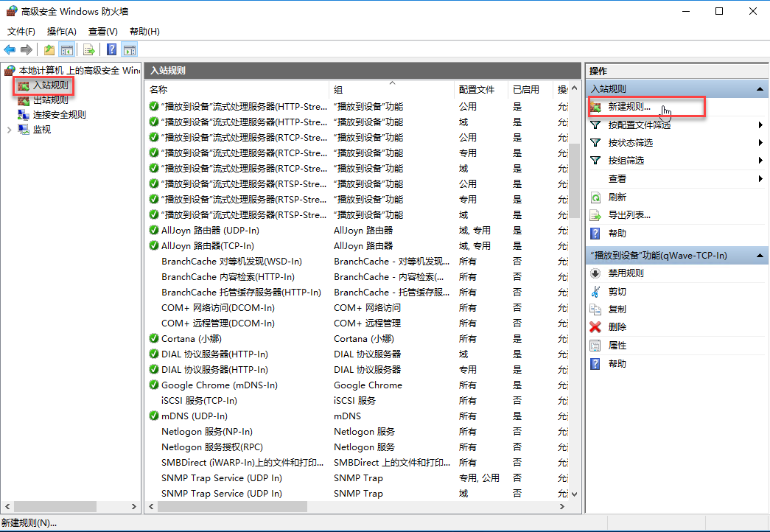
Task: Toggle the console tree pane toolbar icon
Action: tap(67, 49)
